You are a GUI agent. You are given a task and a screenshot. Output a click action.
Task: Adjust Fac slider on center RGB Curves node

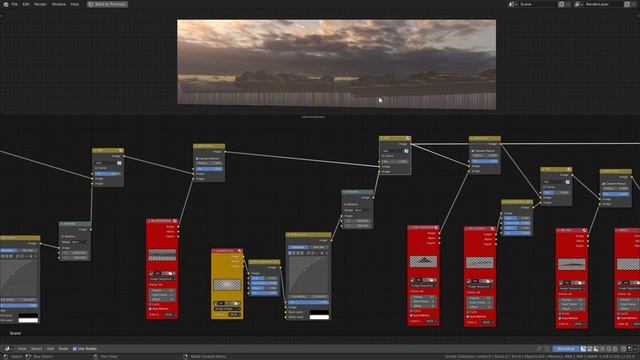point(309,302)
